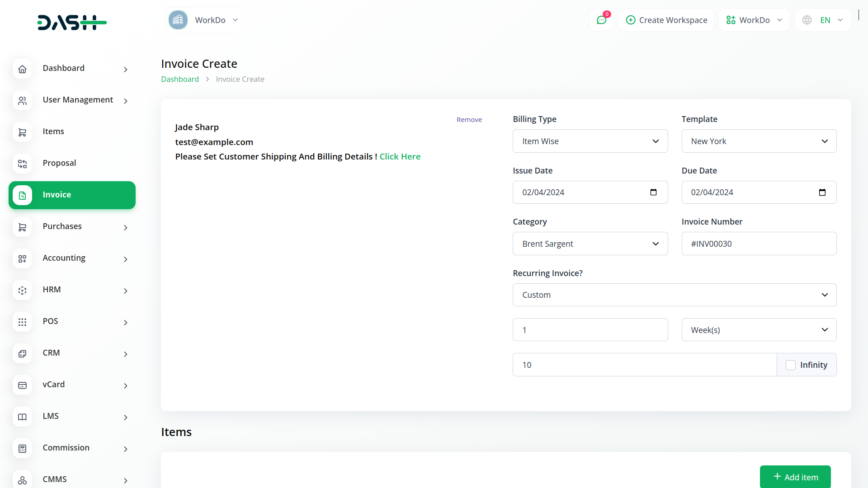The width and height of the screenshot is (868, 488).
Task: Open the Due Date calendar picker
Action: coord(822,192)
